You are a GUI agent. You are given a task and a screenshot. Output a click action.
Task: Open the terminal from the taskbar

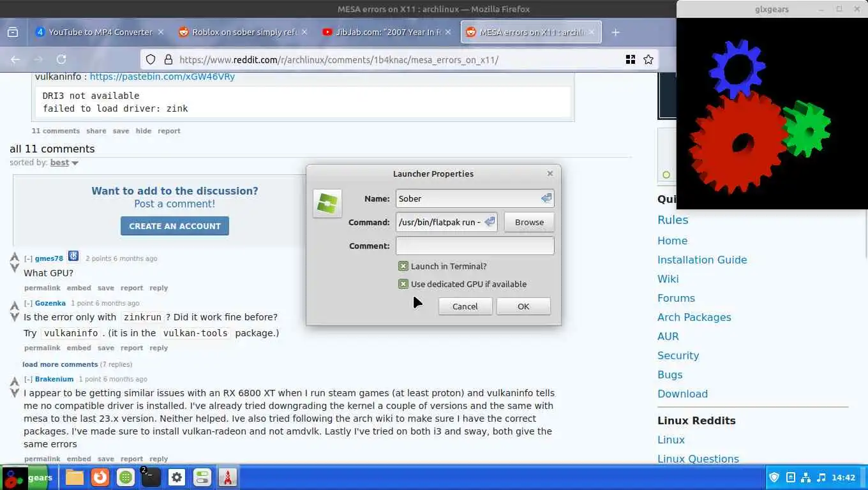point(151,477)
